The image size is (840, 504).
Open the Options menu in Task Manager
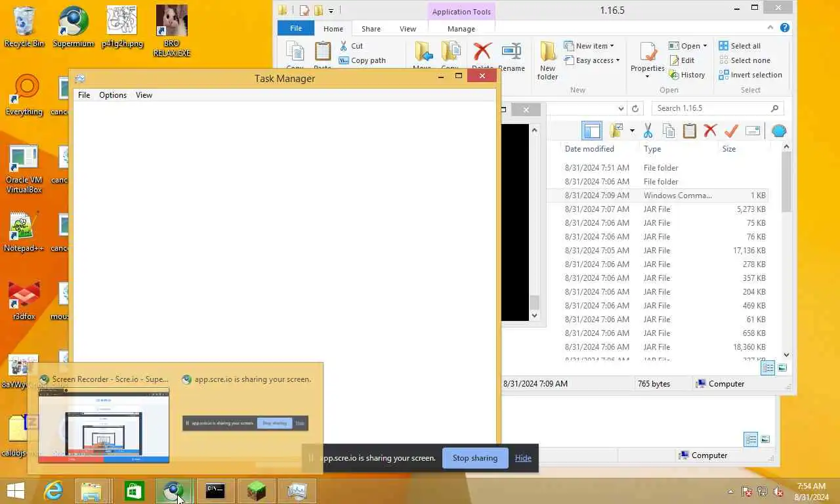pyautogui.click(x=113, y=95)
